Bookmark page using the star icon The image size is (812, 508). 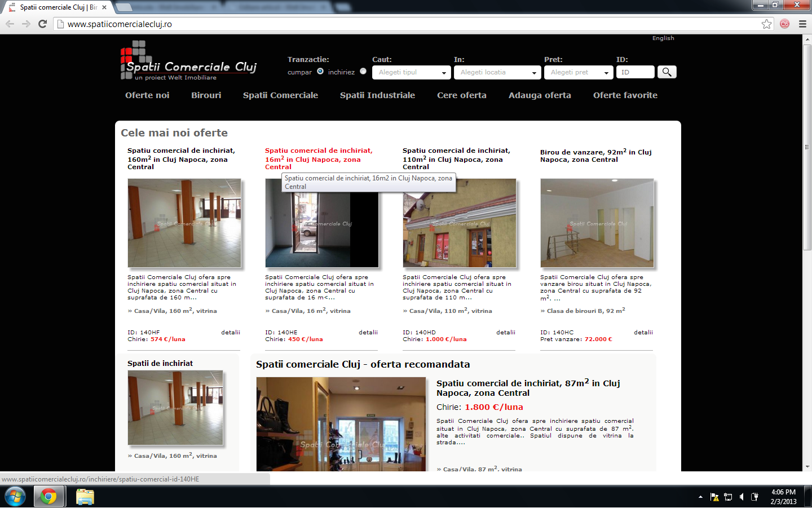[x=766, y=24]
